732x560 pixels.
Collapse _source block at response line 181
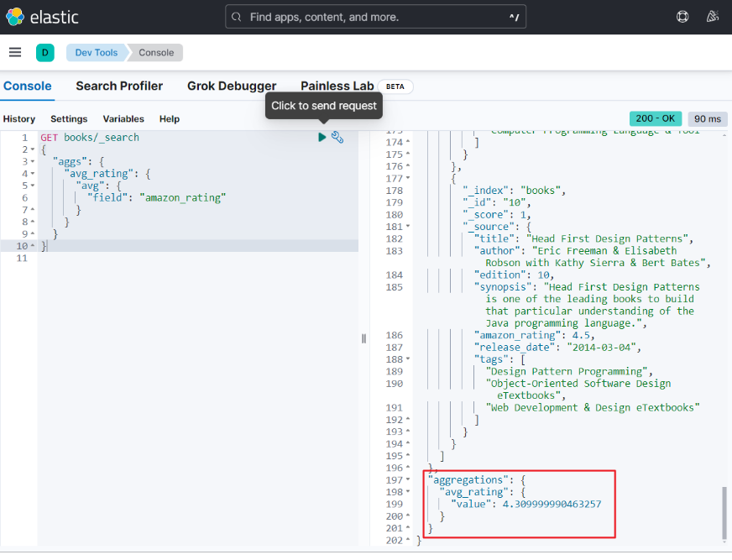point(408,227)
